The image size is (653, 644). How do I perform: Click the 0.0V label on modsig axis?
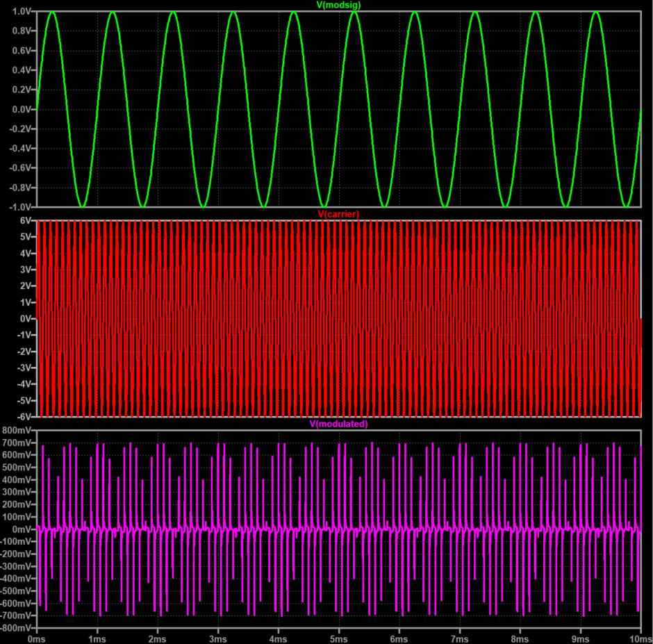pyautogui.click(x=22, y=110)
